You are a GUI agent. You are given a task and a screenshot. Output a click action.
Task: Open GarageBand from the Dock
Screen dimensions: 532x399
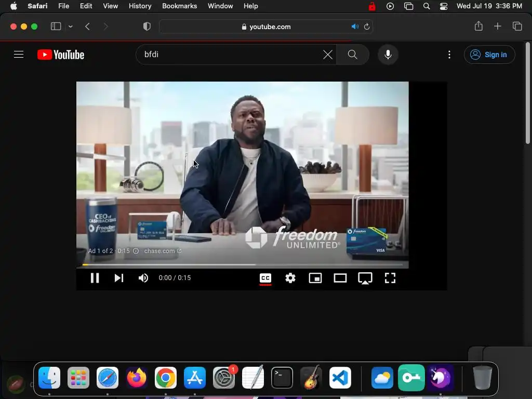(x=311, y=378)
